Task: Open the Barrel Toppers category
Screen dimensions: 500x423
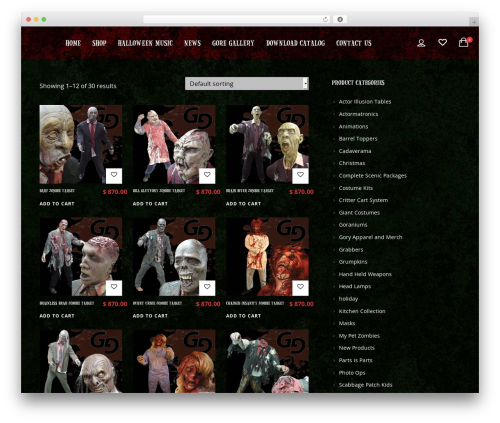Action: 358,139
